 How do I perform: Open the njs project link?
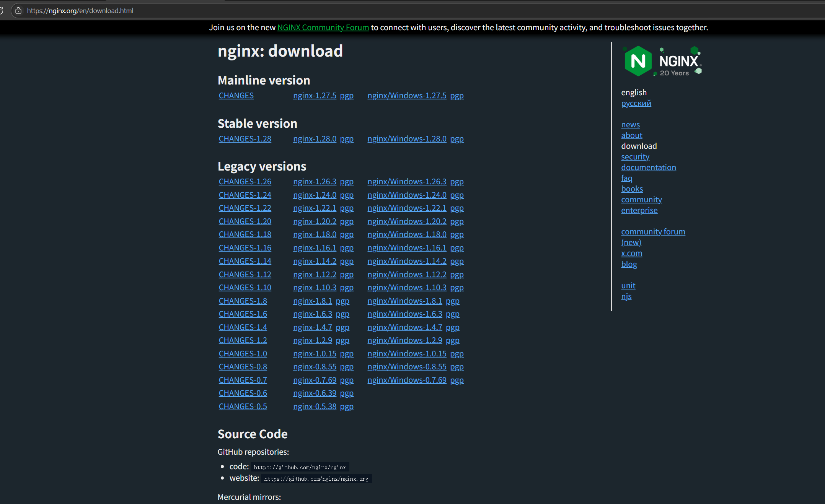click(x=626, y=296)
